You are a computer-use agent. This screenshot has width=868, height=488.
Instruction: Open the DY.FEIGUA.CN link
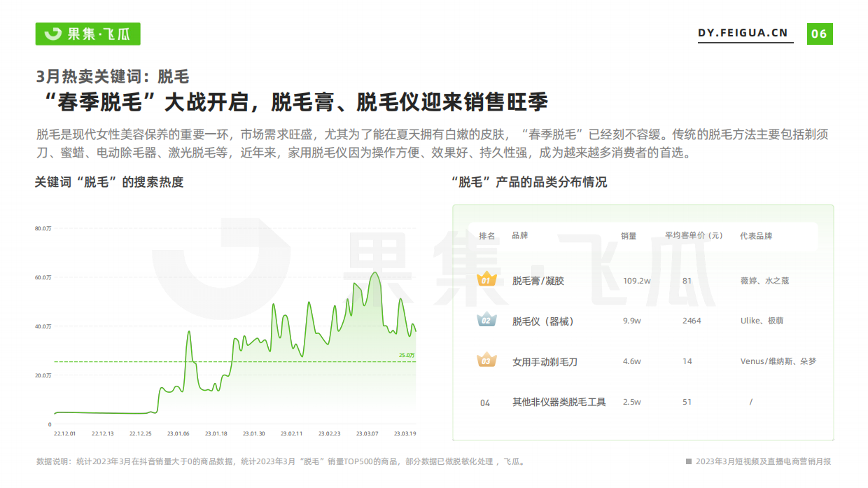743,32
